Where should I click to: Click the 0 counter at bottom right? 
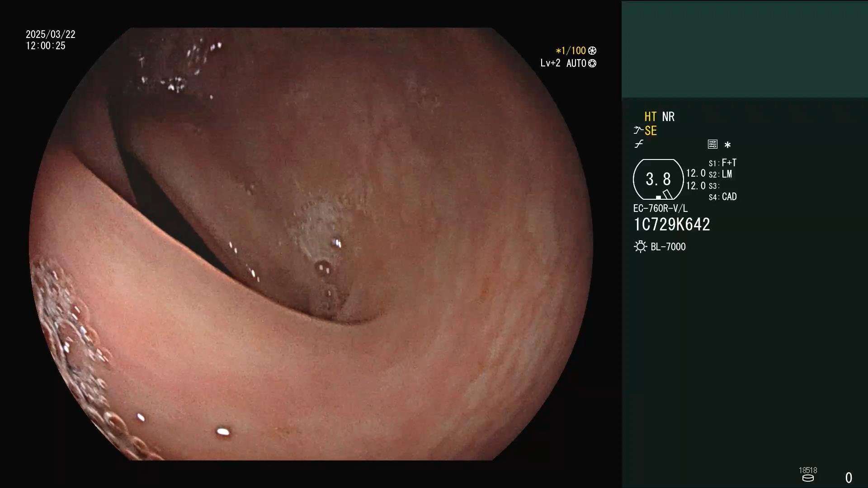click(849, 478)
